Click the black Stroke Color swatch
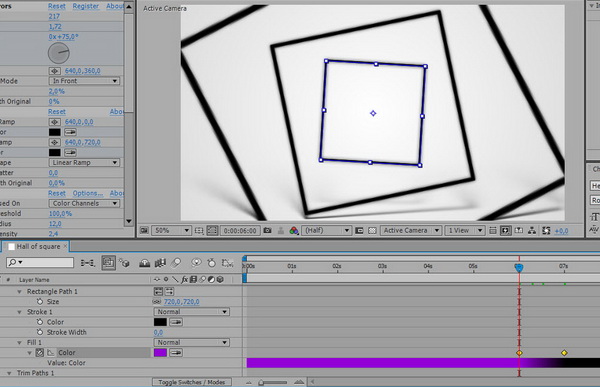 click(x=160, y=322)
